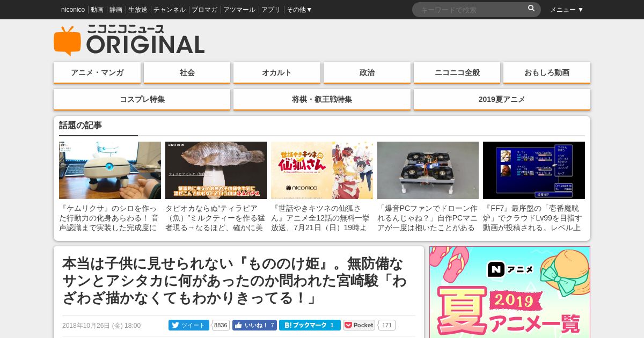This screenshot has height=338, width=644.
Task: Read the ティラピアミルクティー article title
Action: 216,218
